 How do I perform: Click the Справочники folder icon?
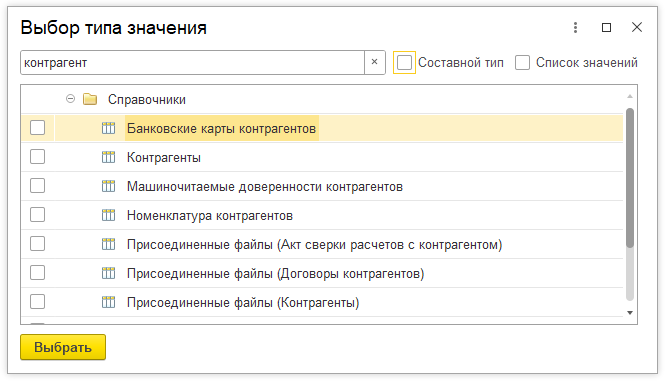tap(90, 99)
